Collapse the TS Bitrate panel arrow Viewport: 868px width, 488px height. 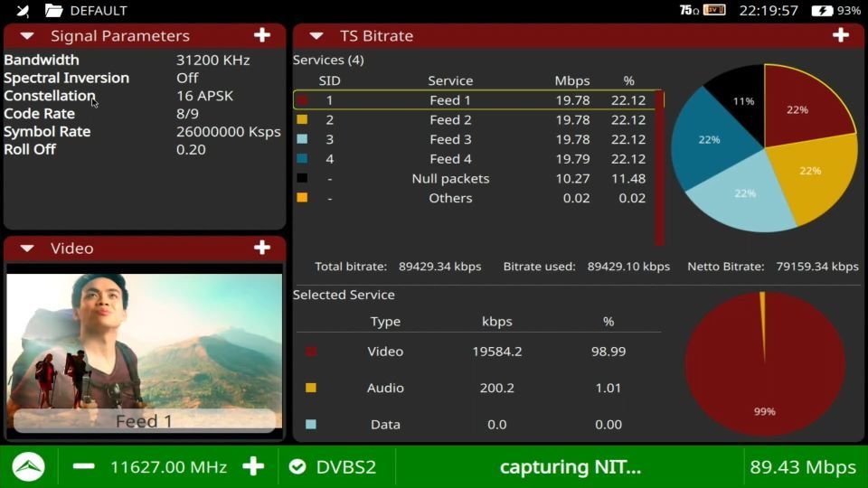[x=316, y=36]
